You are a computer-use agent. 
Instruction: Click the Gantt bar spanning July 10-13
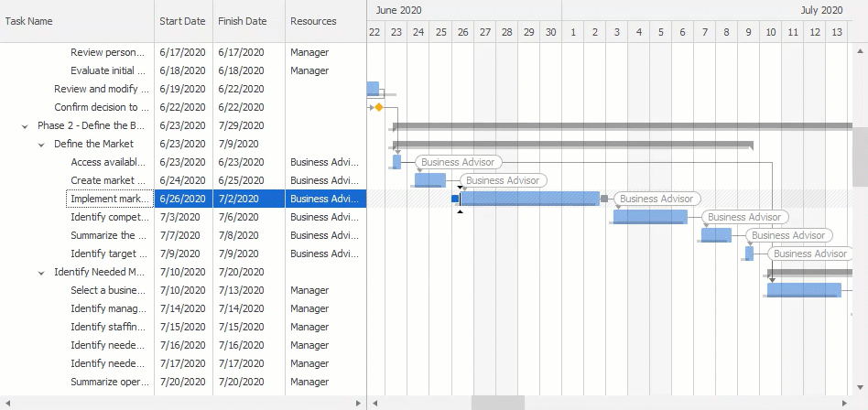(804, 289)
